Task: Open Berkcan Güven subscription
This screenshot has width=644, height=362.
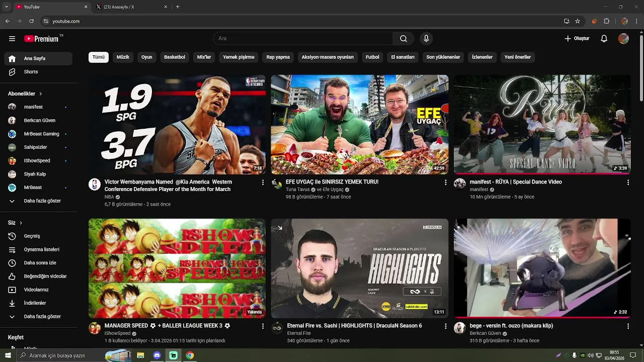Action: pyautogui.click(x=38, y=121)
